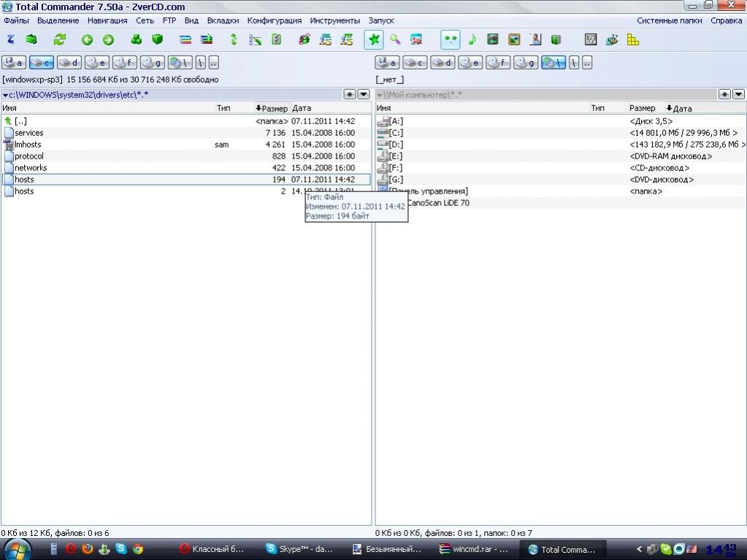747x560 pixels.
Task: Click the blue Z icon in toolbar
Action: [10, 39]
